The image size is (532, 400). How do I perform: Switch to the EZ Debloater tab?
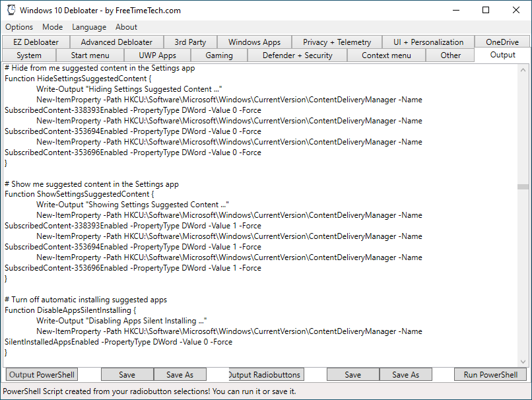(x=36, y=42)
